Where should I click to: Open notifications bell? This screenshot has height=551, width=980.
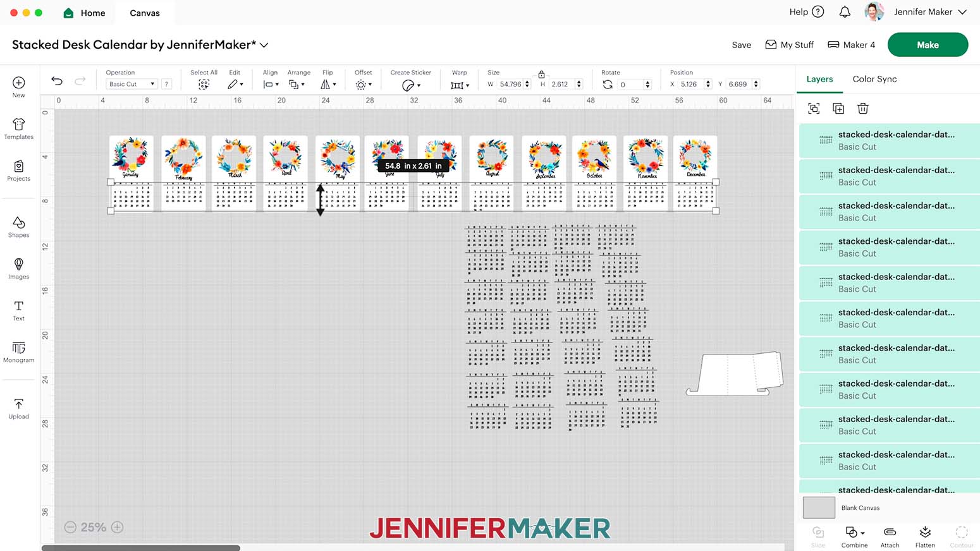coord(845,12)
